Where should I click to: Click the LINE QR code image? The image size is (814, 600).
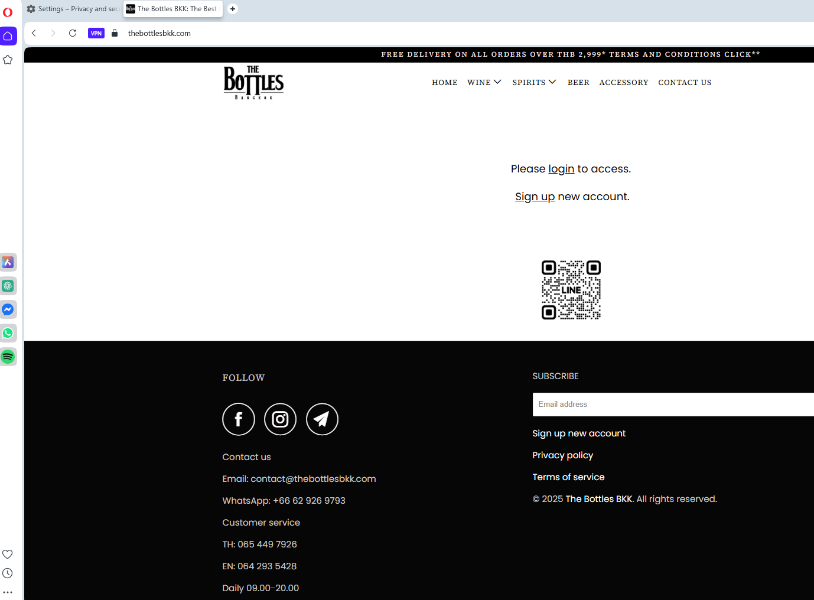tap(571, 290)
